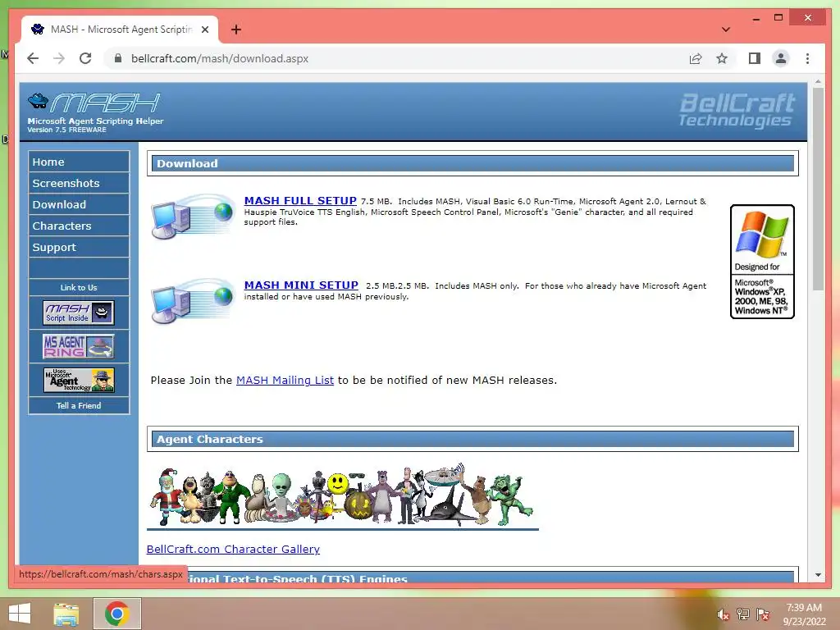Click the Uses Microsoft Agent Technology badge
Viewport: 840px width, 630px height.
(78, 379)
